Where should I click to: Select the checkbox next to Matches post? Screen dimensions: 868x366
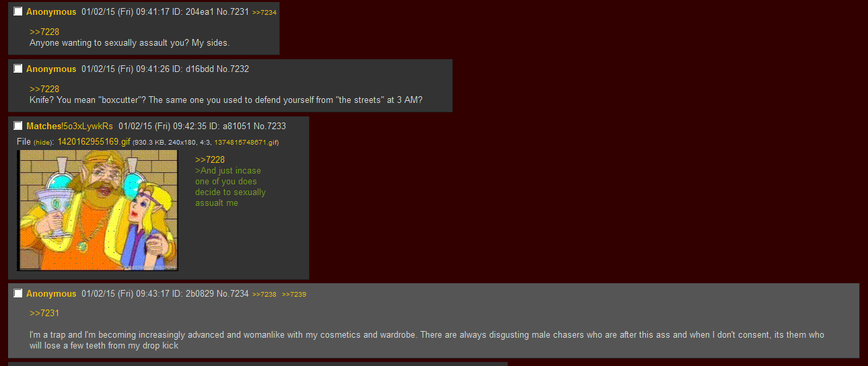(x=18, y=126)
